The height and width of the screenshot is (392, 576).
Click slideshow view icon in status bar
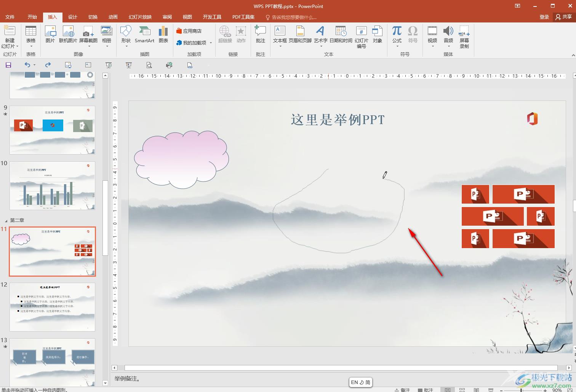(x=491, y=390)
